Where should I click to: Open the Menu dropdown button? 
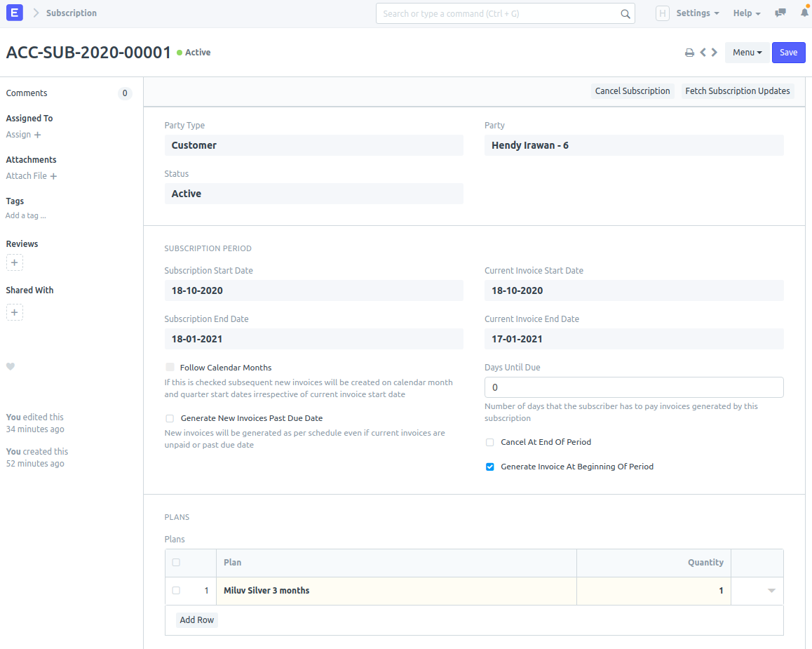click(x=747, y=53)
